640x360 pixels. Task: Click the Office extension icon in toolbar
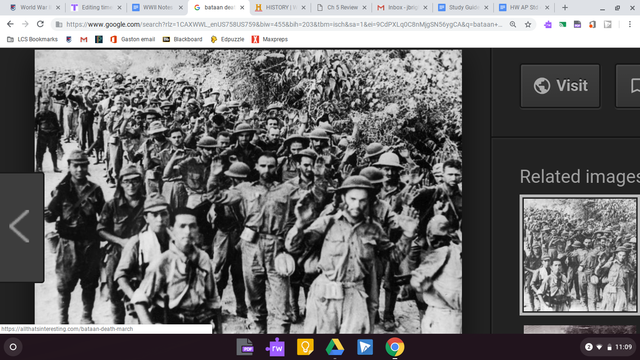coord(592,24)
